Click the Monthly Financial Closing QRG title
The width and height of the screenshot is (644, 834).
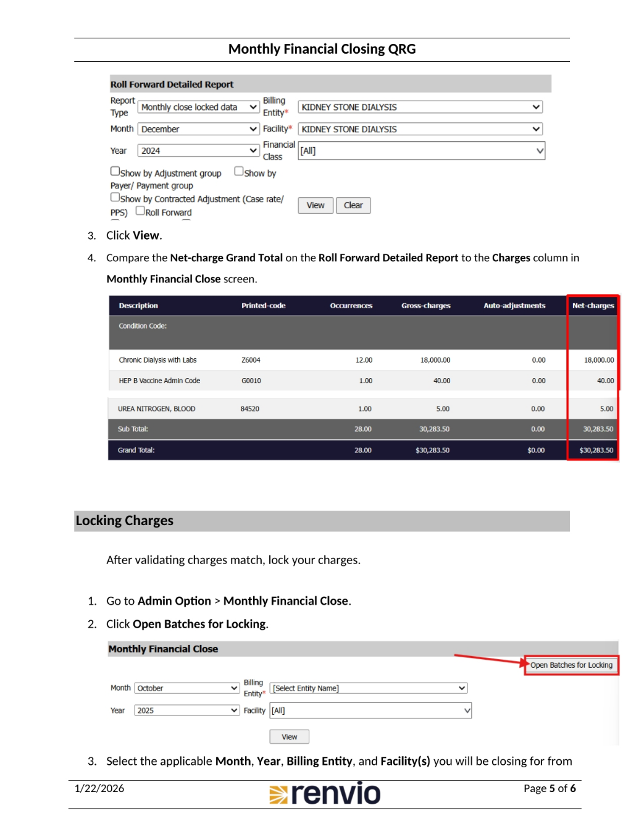click(x=322, y=49)
